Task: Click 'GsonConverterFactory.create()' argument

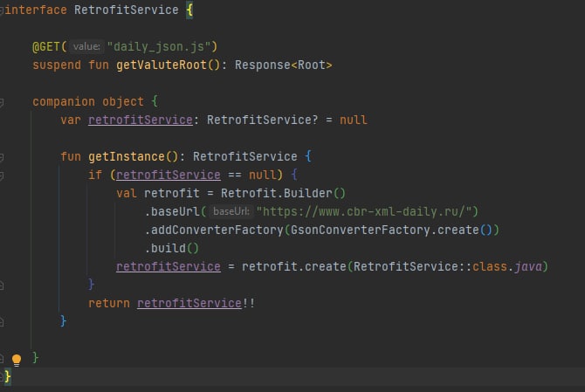Action: [391, 230]
